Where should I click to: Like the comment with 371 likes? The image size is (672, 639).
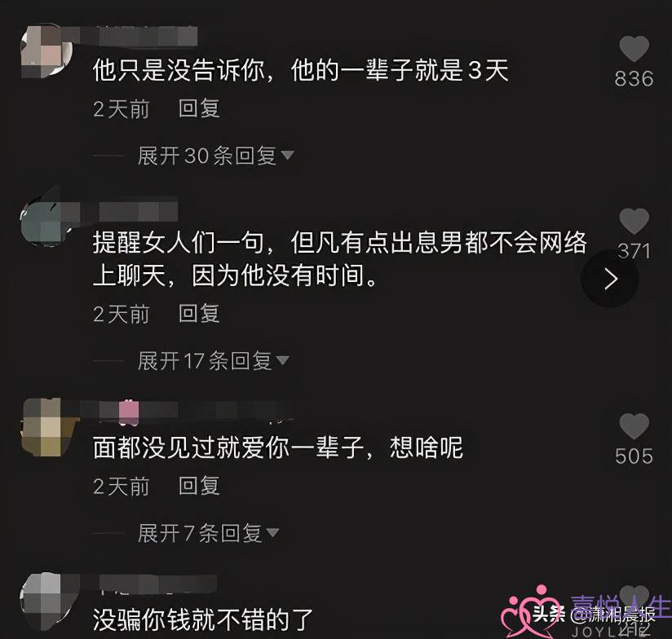coord(634,221)
